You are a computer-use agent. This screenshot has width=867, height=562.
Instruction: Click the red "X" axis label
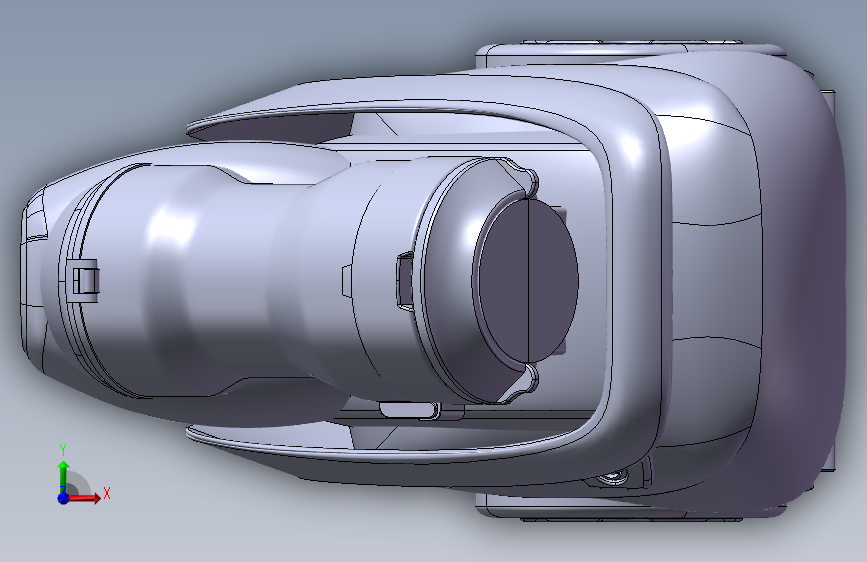[x=107, y=493]
